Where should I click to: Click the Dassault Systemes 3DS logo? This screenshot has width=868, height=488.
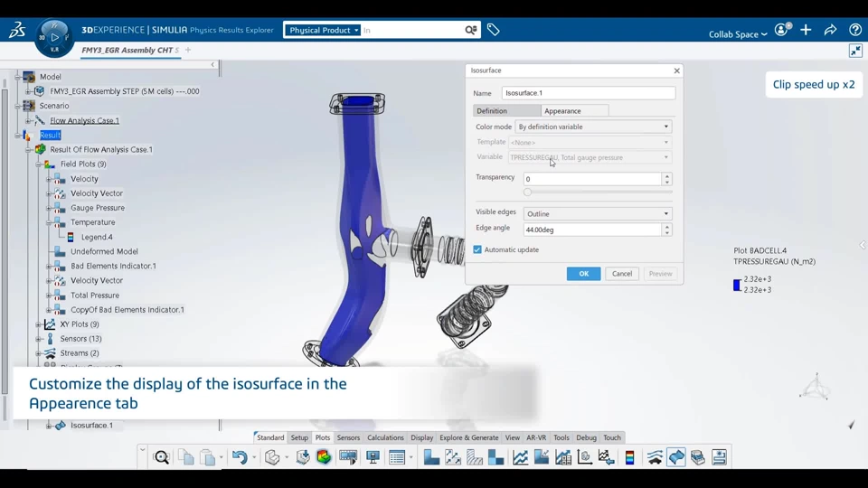[17, 30]
